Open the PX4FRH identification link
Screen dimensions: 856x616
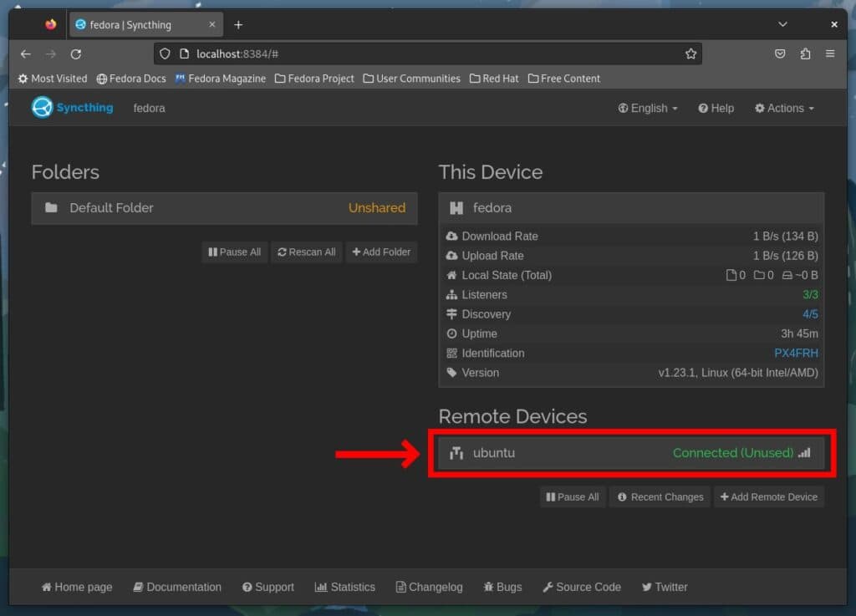[796, 353]
